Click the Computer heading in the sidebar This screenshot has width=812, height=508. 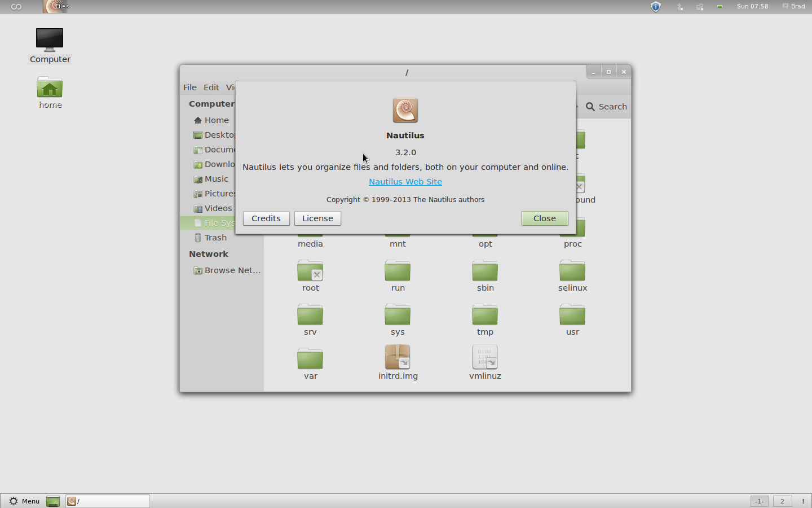[211, 104]
